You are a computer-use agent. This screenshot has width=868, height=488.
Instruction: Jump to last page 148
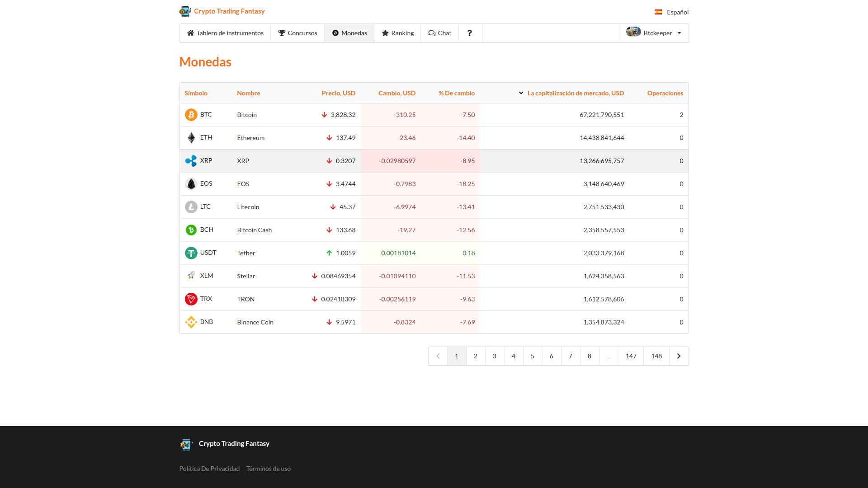coord(656,356)
